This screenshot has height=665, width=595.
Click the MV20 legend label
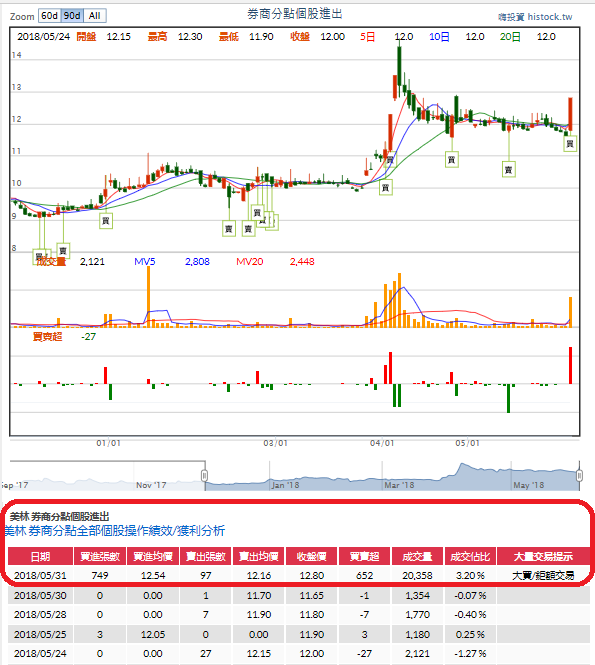coord(250,262)
